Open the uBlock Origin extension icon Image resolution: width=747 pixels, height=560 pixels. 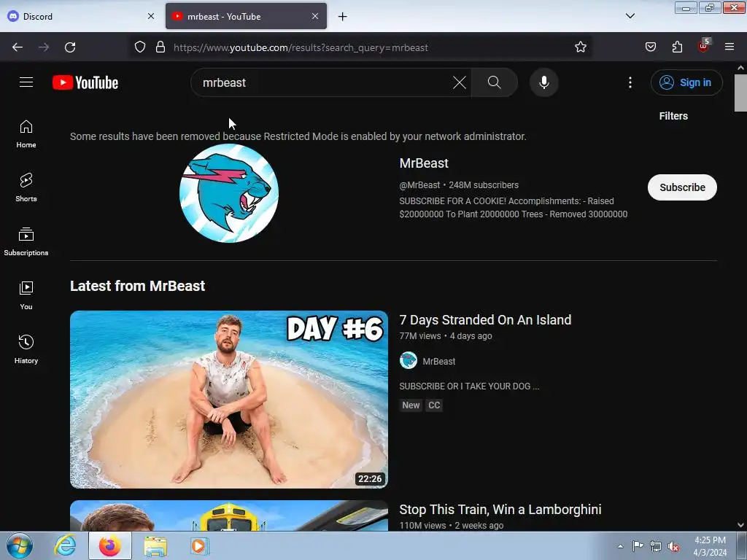pyautogui.click(x=703, y=46)
